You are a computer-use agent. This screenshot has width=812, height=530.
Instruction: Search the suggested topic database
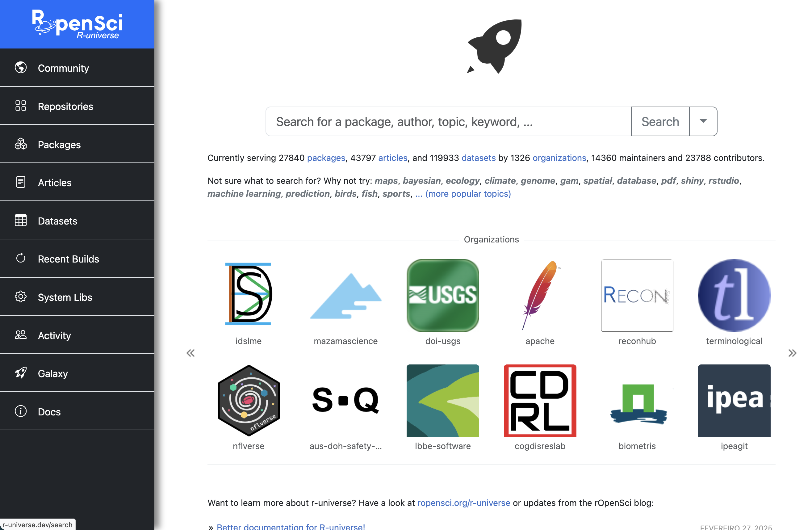point(636,181)
